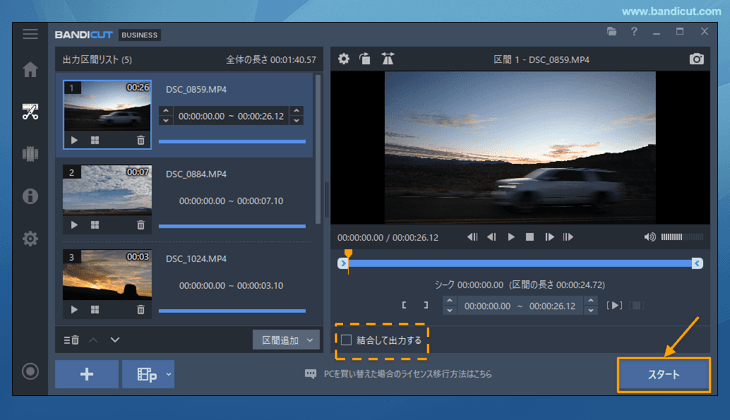730x420 pixels.
Task: Enable the 結合して出力する checkbox
Action: (347, 341)
